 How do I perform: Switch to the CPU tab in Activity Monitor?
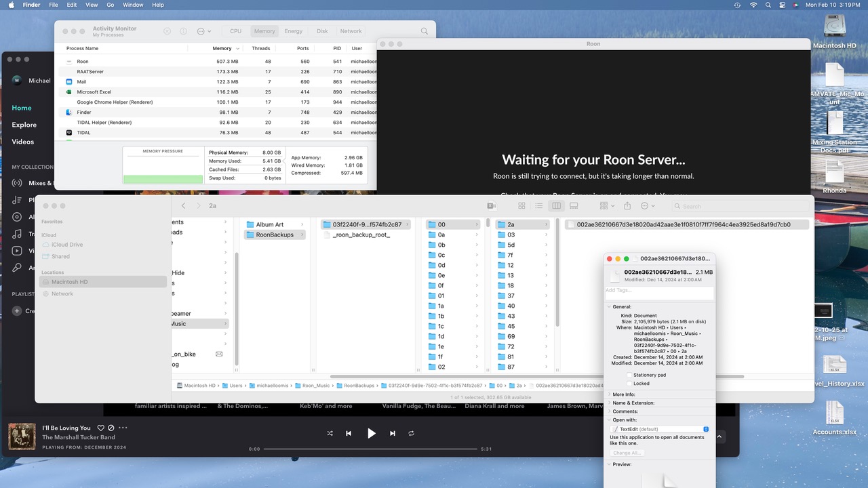tap(235, 31)
